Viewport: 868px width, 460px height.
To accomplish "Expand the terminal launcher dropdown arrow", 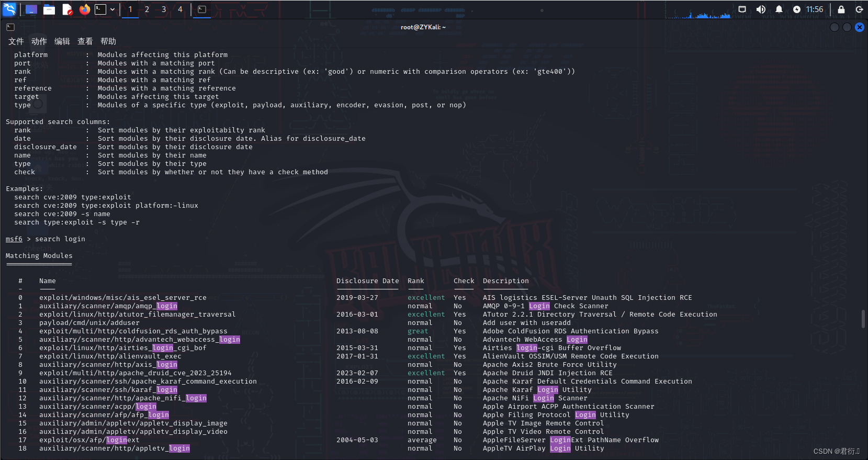I will 112,9.
